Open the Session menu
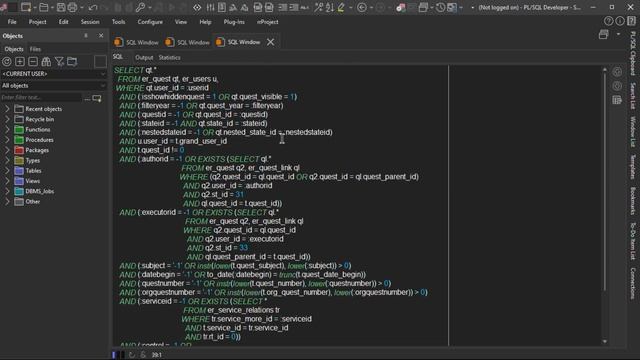 click(x=90, y=22)
